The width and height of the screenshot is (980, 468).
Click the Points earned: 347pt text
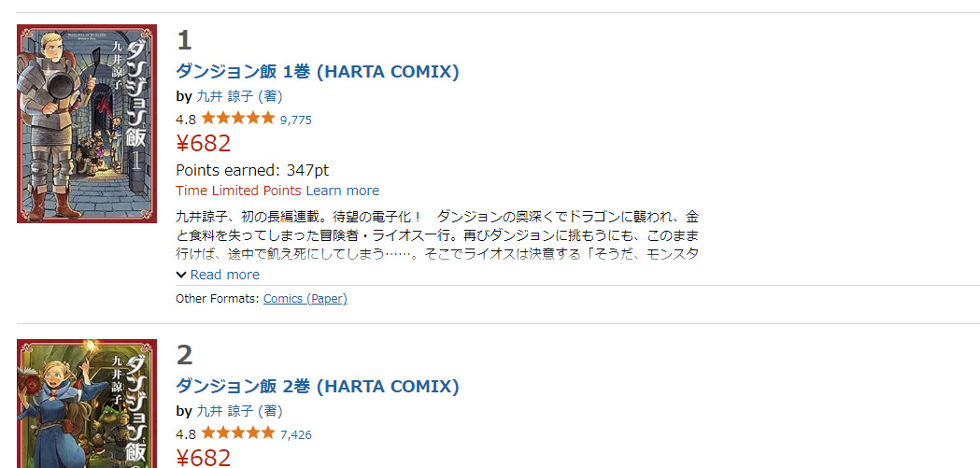(x=252, y=170)
